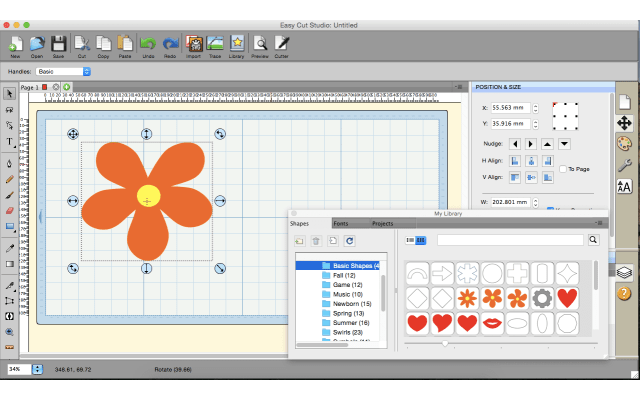The height and width of the screenshot is (400, 640).
Task: Select the arrow shape thumbnail
Action: (x=442, y=273)
